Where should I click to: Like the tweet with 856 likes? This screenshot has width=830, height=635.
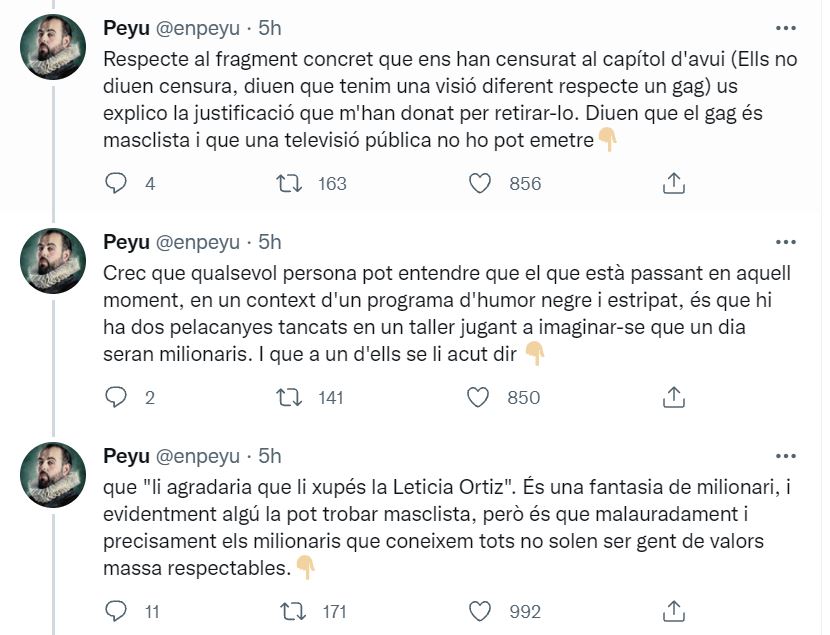tap(481, 183)
